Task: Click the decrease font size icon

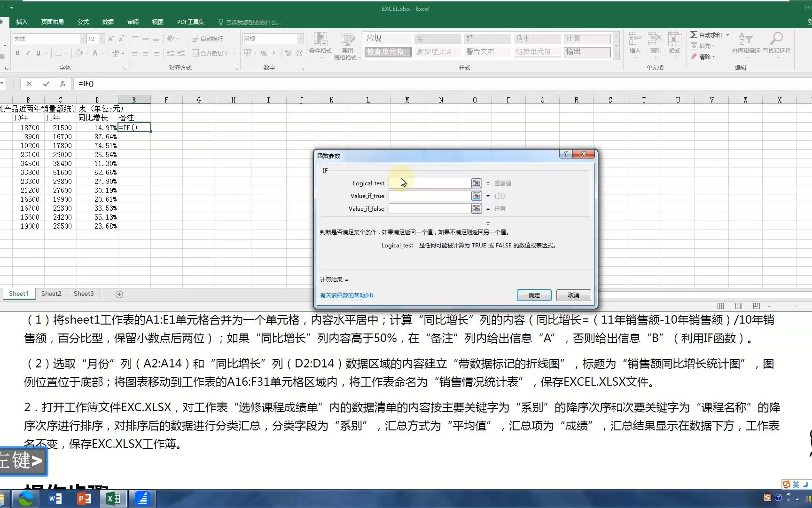Action: tap(121, 39)
